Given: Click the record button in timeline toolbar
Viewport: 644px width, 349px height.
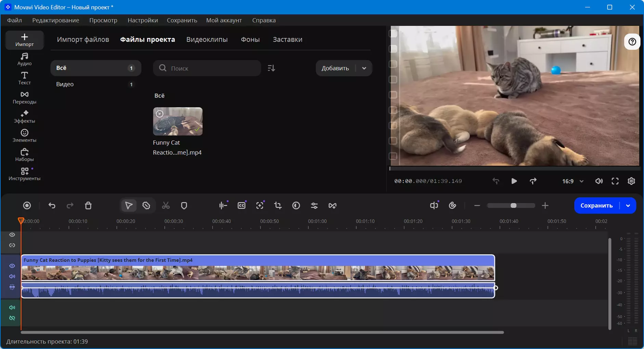Looking at the screenshot, I should click(27, 205).
